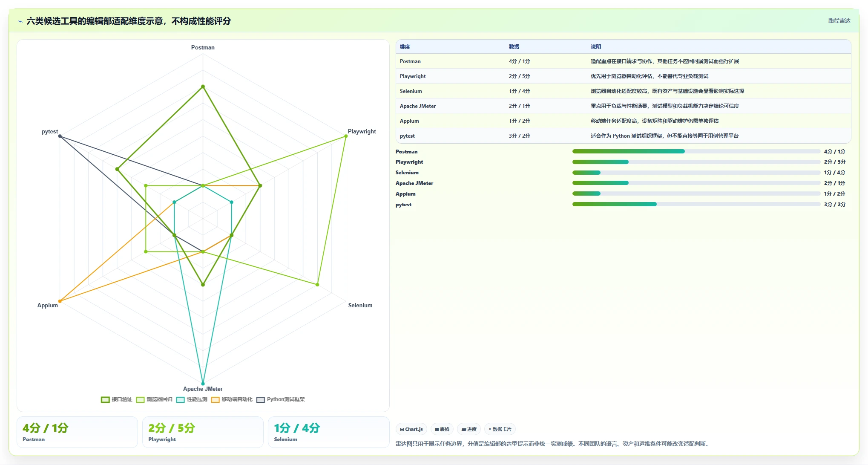Click the Appium progress bar
Screen dimensions: 868x465
click(x=696, y=194)
